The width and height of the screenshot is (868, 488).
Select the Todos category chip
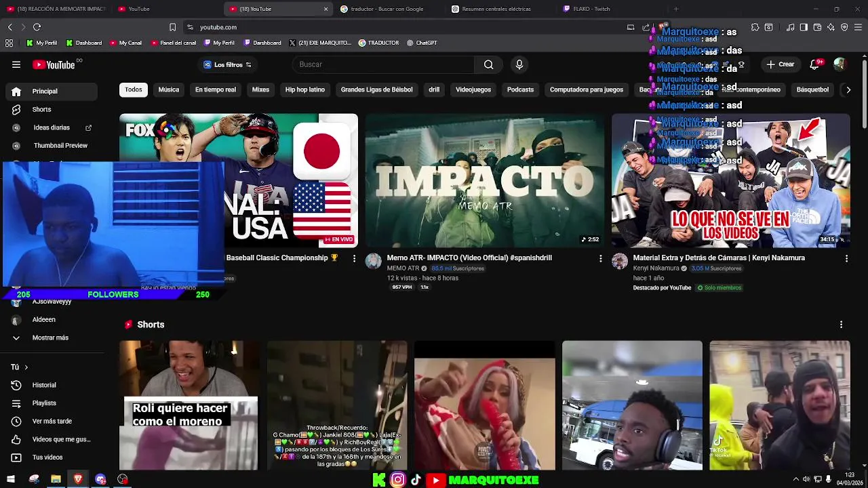tap(134, 89)
